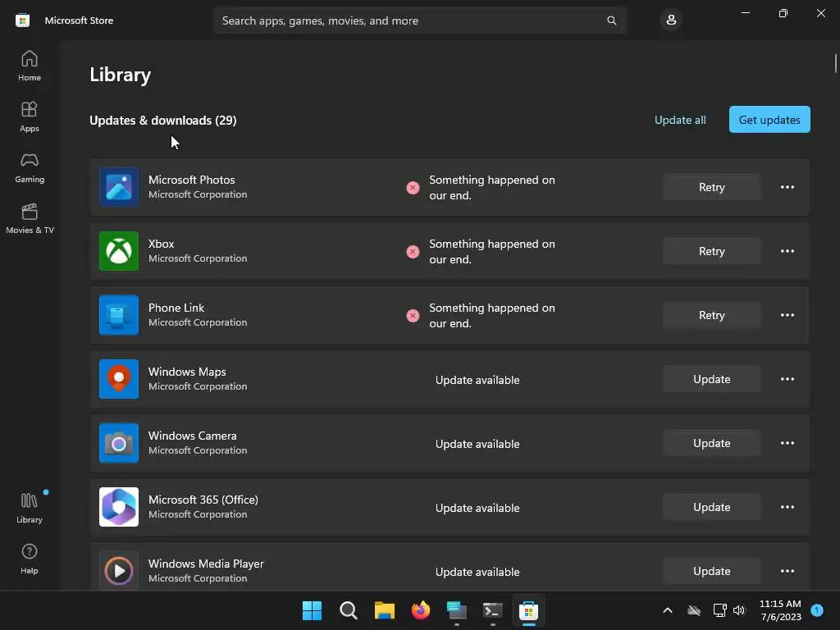The image size is (840, 630).
Task: Click the error icon beside Phone Link status
Action: (x=413, y=316)
